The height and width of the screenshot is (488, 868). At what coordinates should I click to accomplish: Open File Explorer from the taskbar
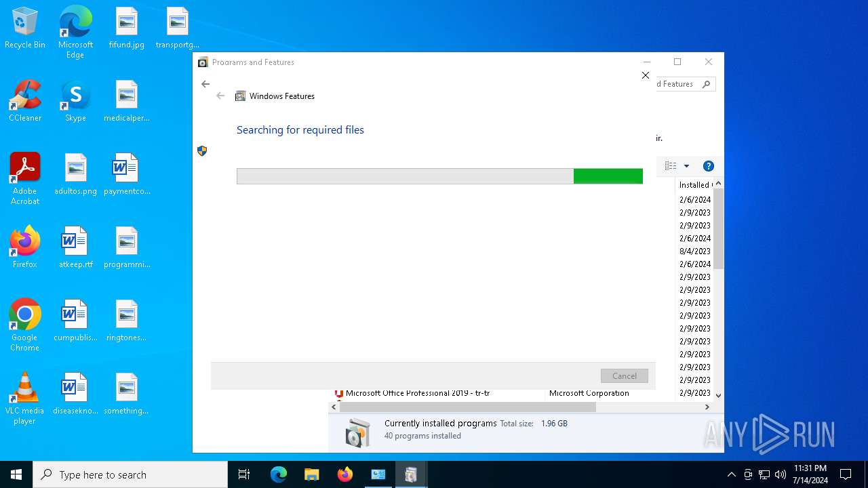[311, 474]
